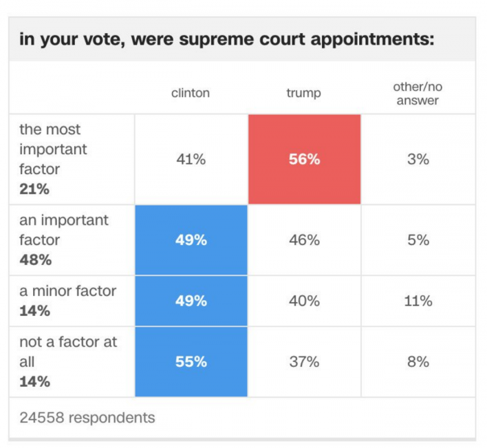Click Clinton's 49% cell for minor factor
This screenshot has width=487, height=448.
[191, 301]
